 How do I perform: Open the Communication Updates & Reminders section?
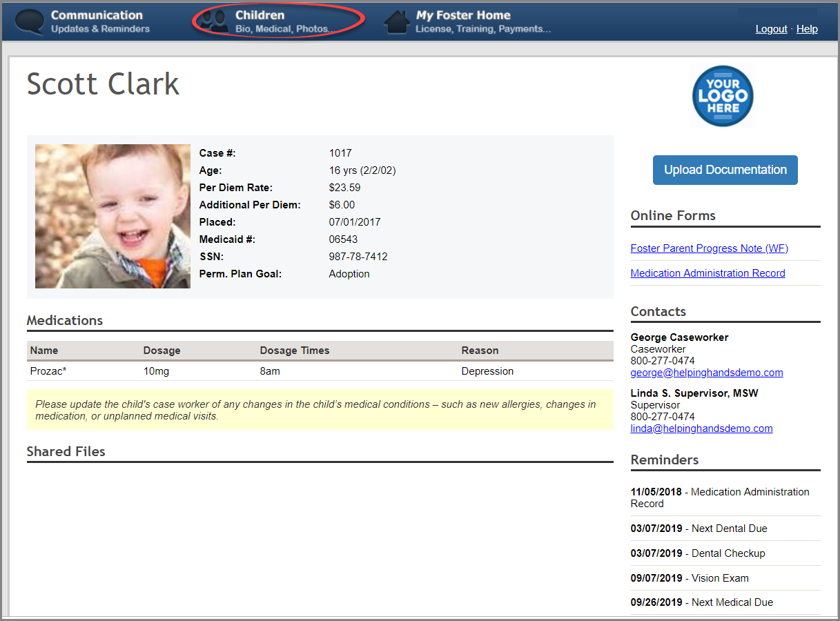97,21
